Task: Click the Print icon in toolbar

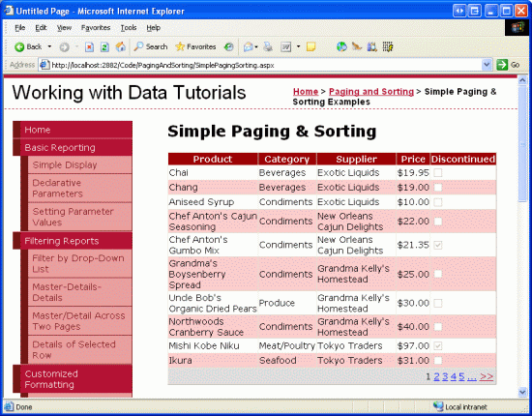Action: [268, 46]
